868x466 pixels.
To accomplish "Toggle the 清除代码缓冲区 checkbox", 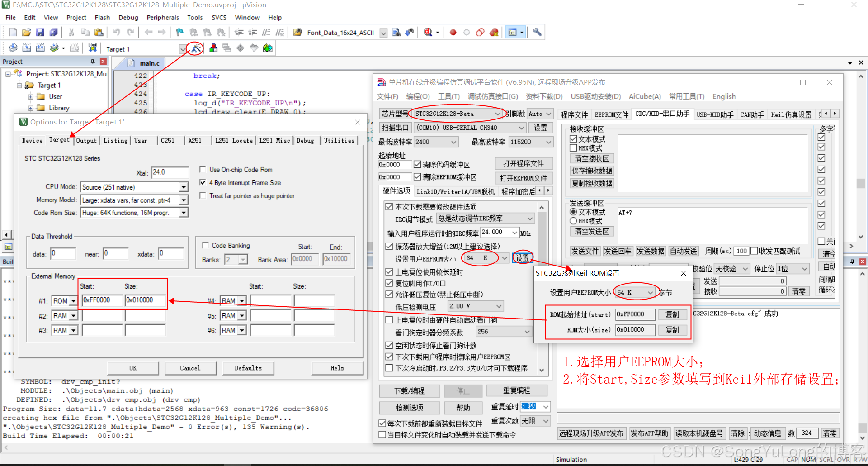I will coord(417,164).
